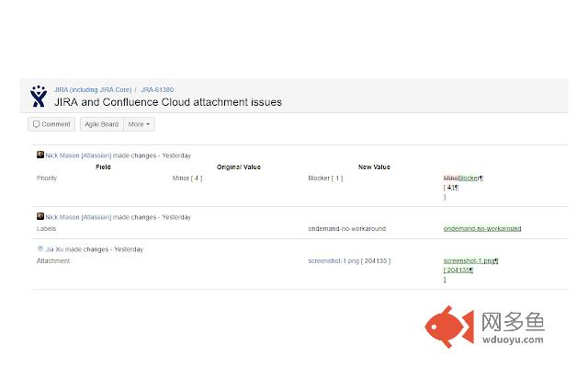
Task: Click the Original Value column header
Action: tap(239, 167)
